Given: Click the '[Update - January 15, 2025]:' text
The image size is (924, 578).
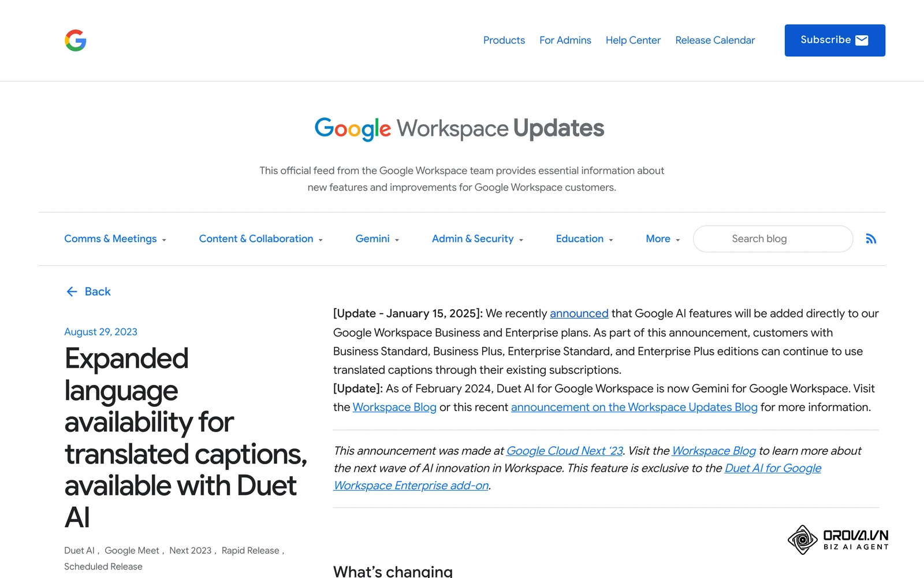Looking at the screenshot, I should point(408,313).
